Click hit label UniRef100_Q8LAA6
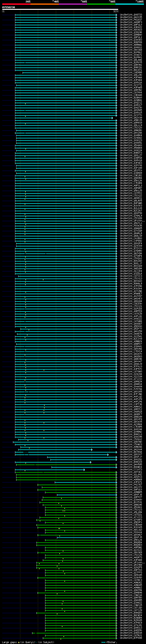 [x=131, y=60]
